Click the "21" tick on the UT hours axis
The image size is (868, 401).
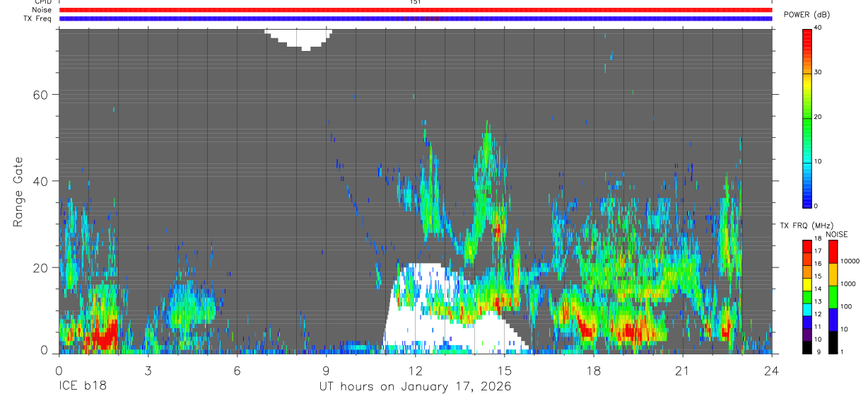pyautogui.click(x=682, y=371)
